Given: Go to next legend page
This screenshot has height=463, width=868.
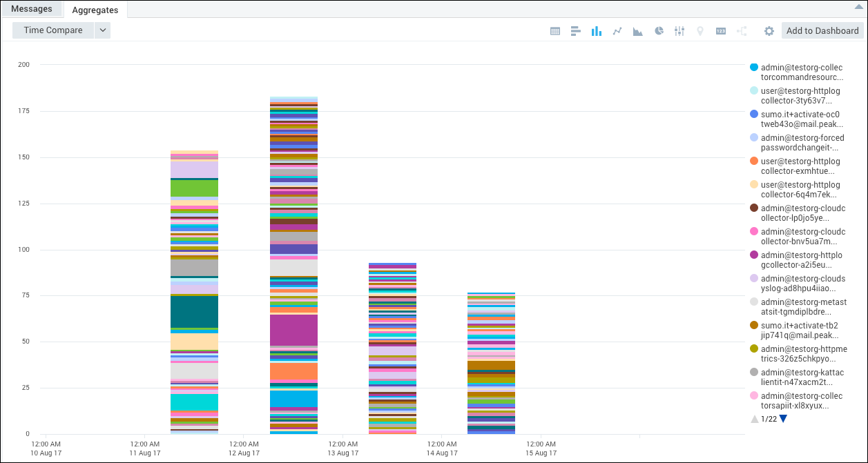Looking at the screenshot, I should click(x=783, y=418).
